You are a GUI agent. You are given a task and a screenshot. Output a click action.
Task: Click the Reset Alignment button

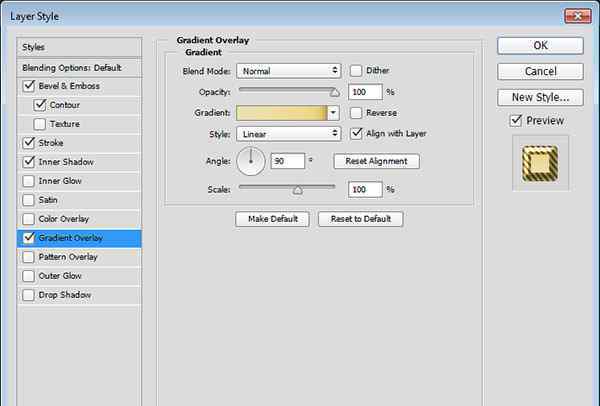[x=376, y=161]
